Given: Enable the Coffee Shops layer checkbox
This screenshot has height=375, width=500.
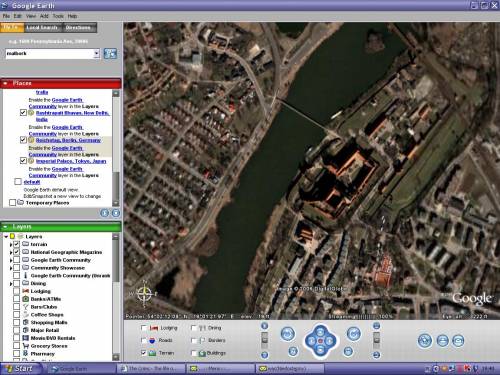Looking at the screenshot, I should 16,314.
